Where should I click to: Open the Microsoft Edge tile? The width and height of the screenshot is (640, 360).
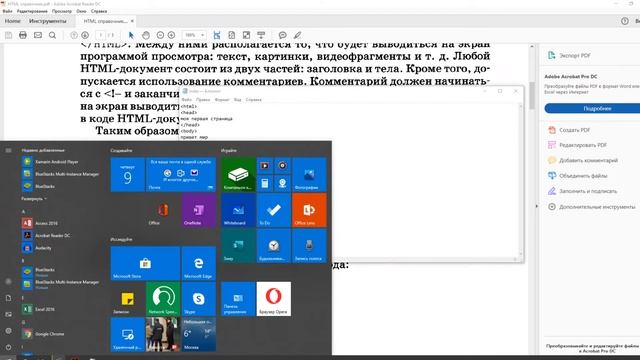(x=198, y=263)
